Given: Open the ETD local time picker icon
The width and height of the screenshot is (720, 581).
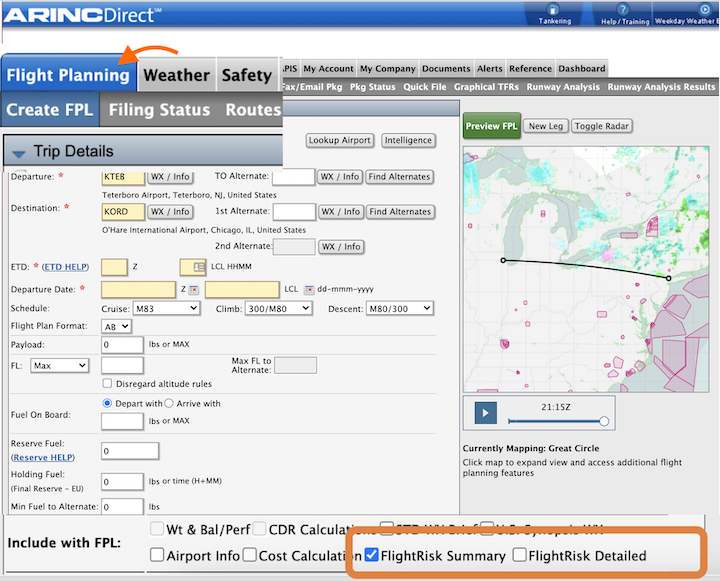Looking at the screenshot, I should coord(199,267).
